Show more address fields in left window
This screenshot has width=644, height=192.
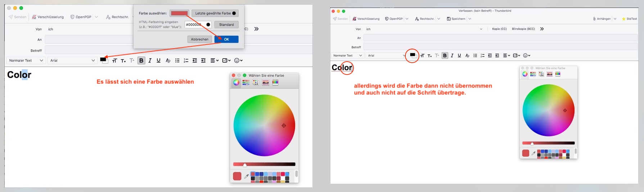tap(256, 29)
